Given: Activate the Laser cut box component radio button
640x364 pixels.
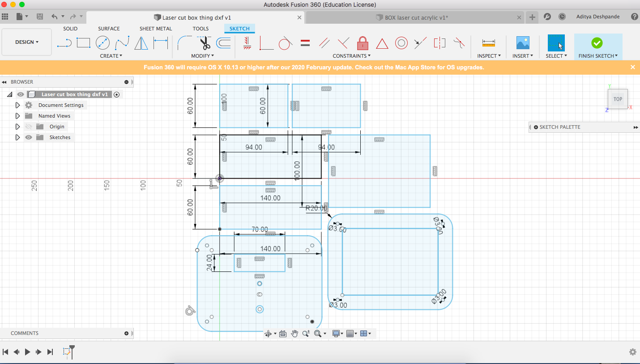Looking at the screenshot, I should 117,94.
